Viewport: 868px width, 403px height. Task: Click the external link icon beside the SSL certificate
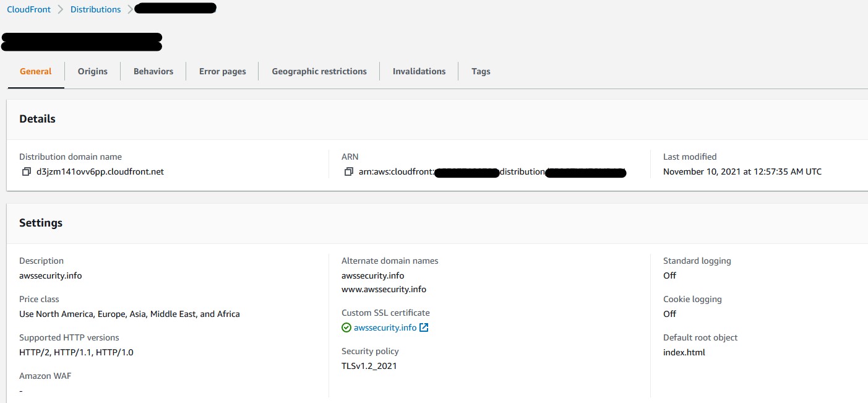(424, 327)
